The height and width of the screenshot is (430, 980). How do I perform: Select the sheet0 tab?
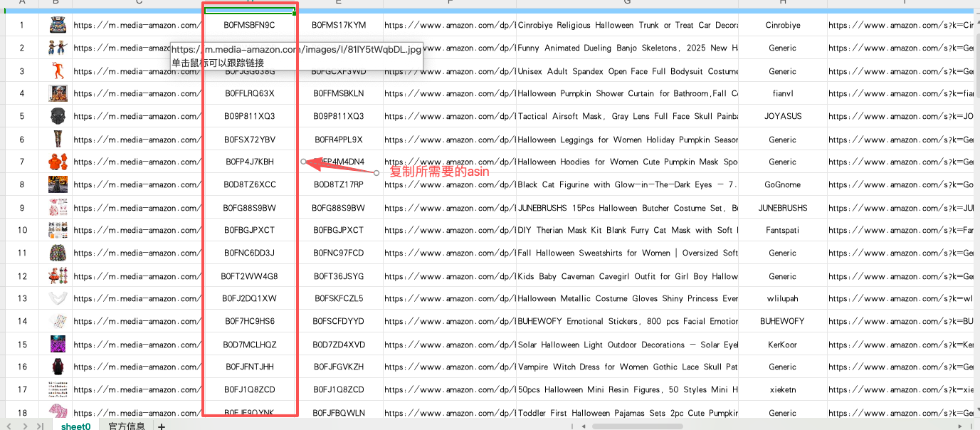75,426
